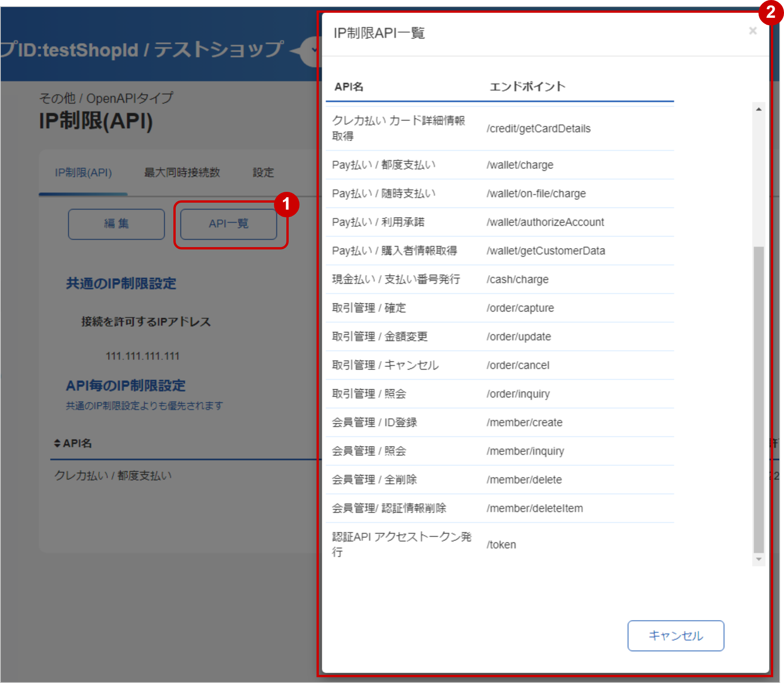The width and height of the screenshot is (784, 683).
Task: Close the IP制限API一覧 dialog
Action: 752,31
